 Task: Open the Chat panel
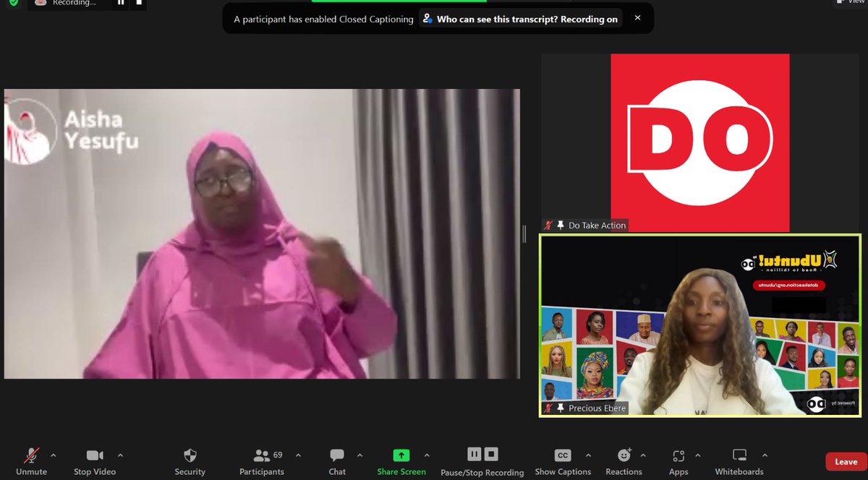(x=337, y=461)
